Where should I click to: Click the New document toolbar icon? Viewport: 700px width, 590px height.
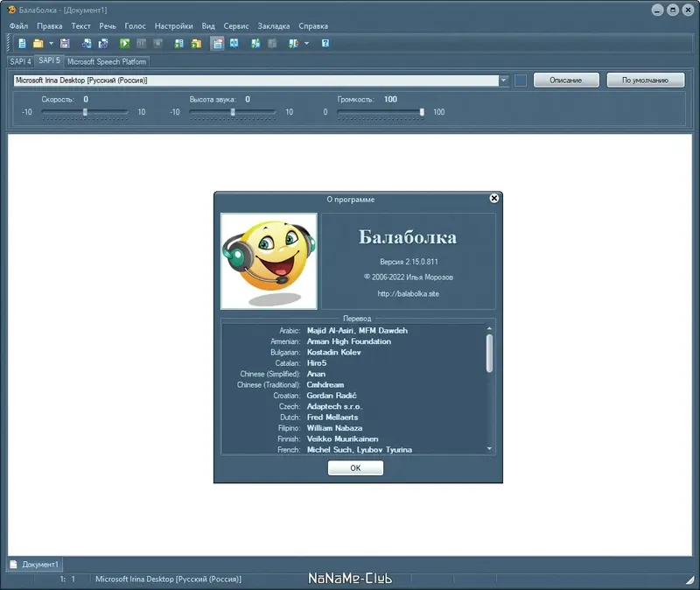click(x=22, y=43)
